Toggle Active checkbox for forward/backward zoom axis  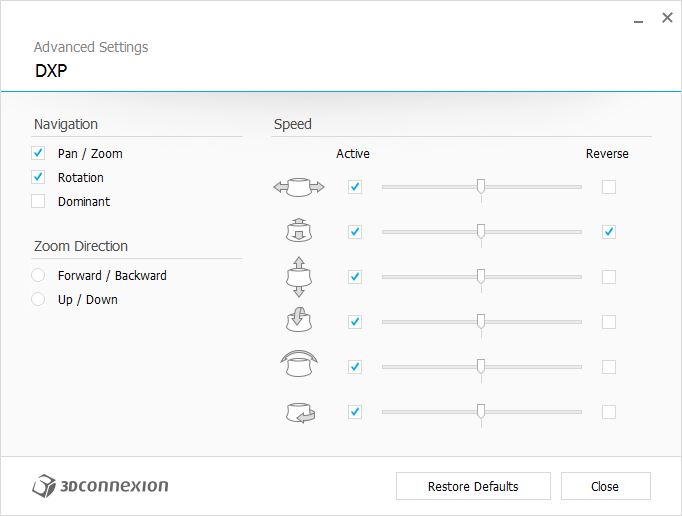click(355, 232)
